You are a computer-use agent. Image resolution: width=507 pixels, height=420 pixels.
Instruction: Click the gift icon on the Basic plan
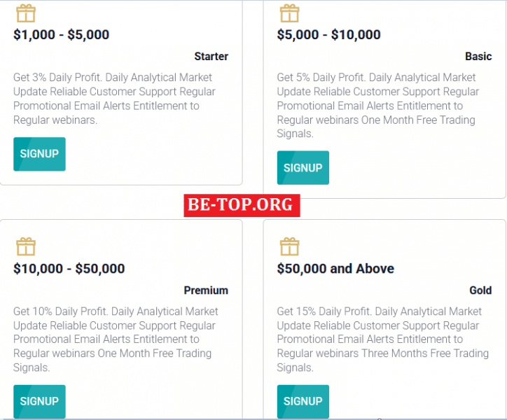(x=289, y=13)
